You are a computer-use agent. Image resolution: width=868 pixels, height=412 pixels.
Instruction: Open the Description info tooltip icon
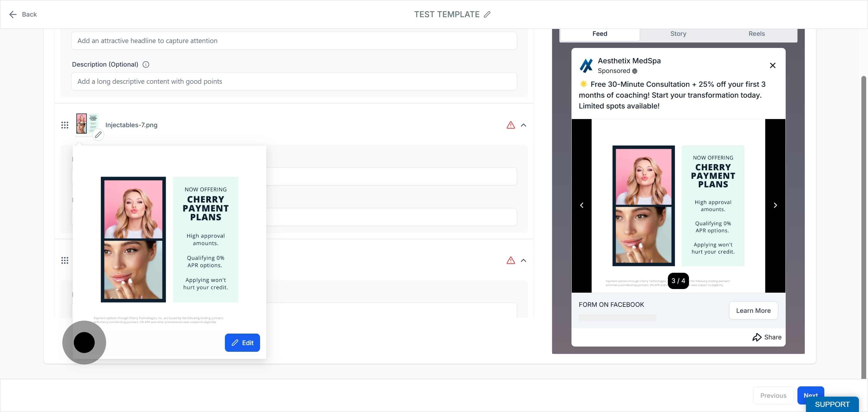click(x=146, y=64)
